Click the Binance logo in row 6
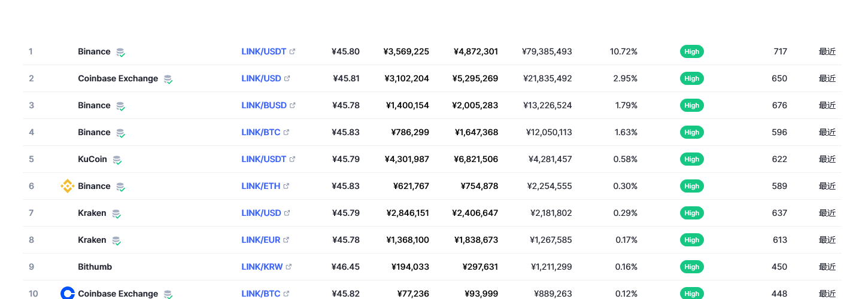Screen dimensions: 868x299 [68, 186]
